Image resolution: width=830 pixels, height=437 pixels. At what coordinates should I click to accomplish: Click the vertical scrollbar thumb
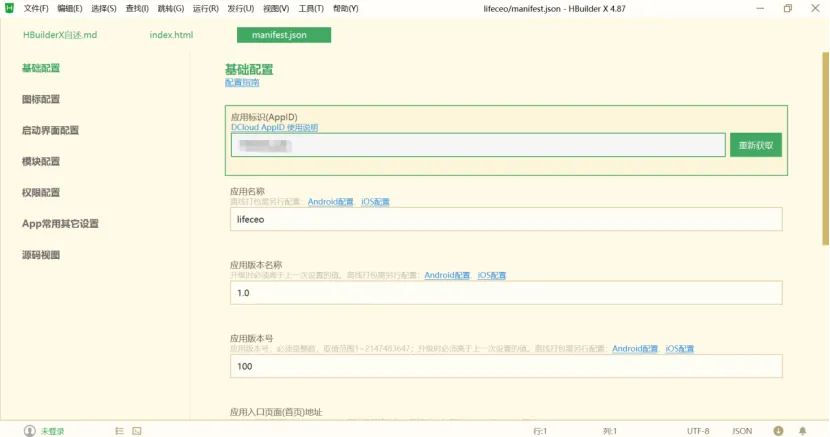(825, 149)
